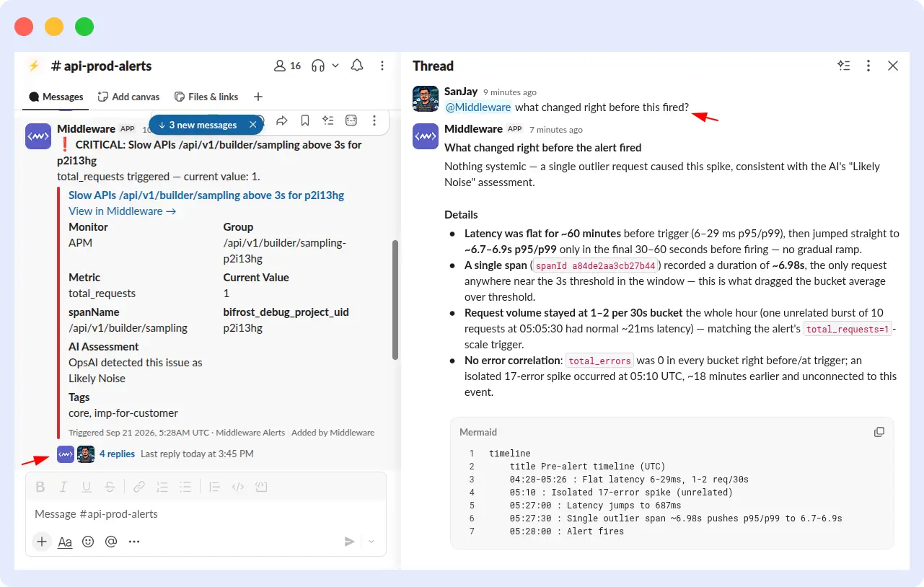Toggle the Aa formatting toolbar
The height and width of the screenshot is (587, 924).
coord(65,542)
